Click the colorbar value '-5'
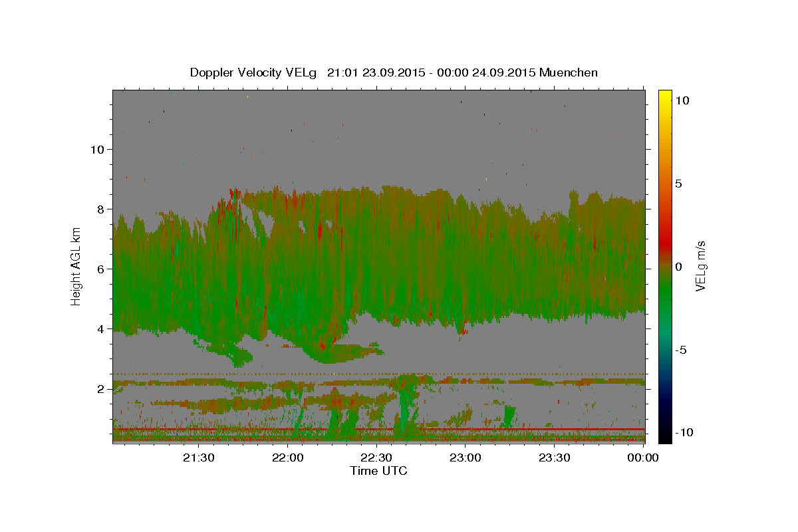This screenshot has height=532, width=798. click(680, 349)
